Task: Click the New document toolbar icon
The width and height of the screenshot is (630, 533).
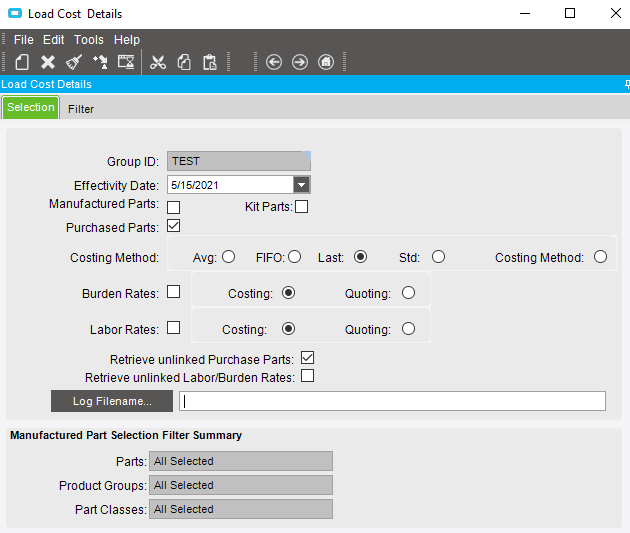Action: [x=21, y=62]
